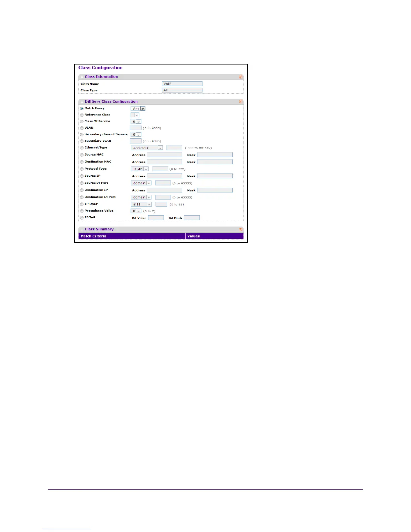Select the Secondary VLAN radio button

point(82,141)
